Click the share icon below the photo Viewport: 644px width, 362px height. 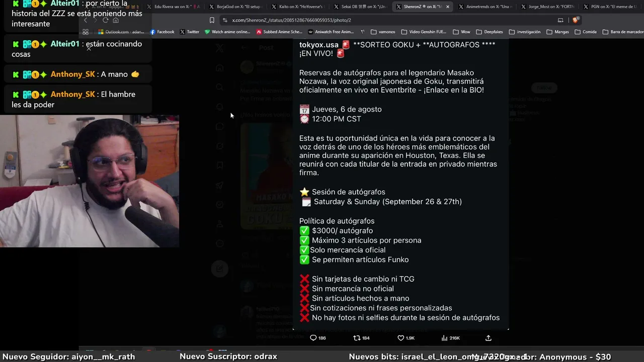[488, 338]
